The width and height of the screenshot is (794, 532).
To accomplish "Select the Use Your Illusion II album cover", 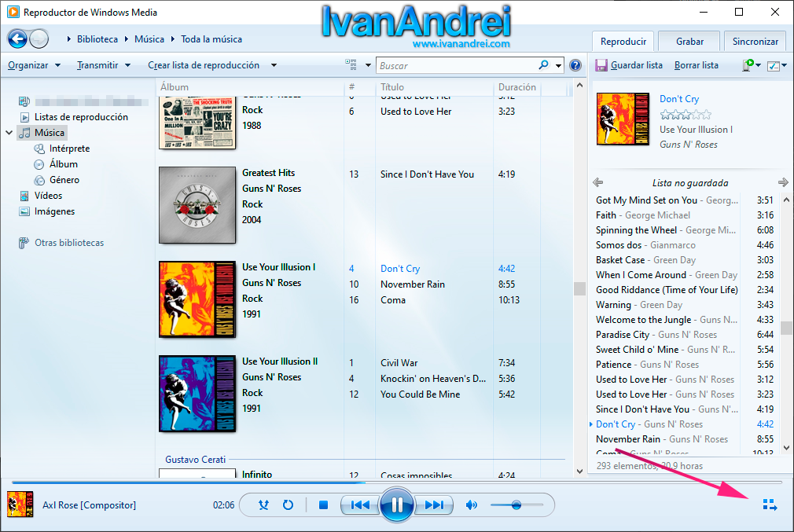I will [197, 394].
